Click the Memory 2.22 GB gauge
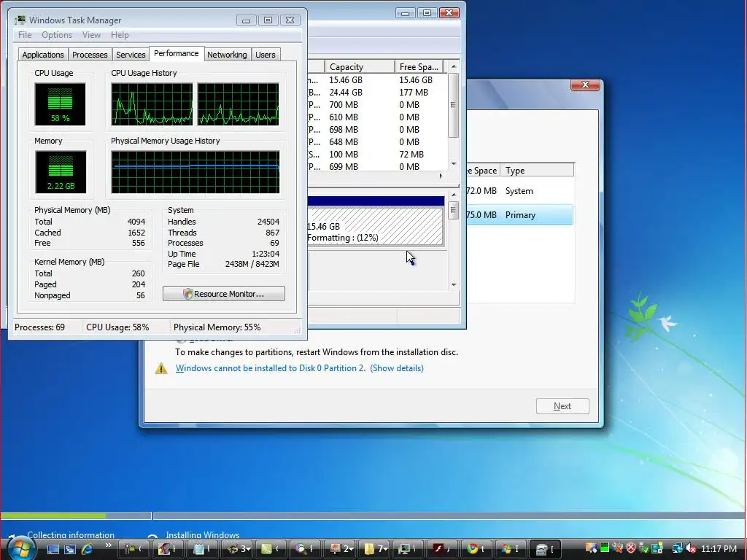 pos(61,172)
